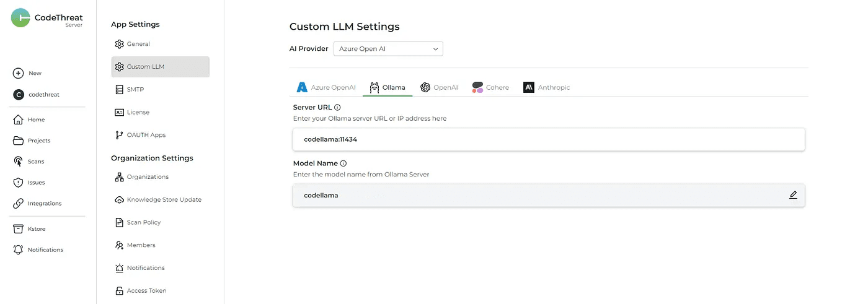Image resolution: width=868 pixels, height=304 pixels.
Task: Click the Projects folder icon
Action: 19,141
